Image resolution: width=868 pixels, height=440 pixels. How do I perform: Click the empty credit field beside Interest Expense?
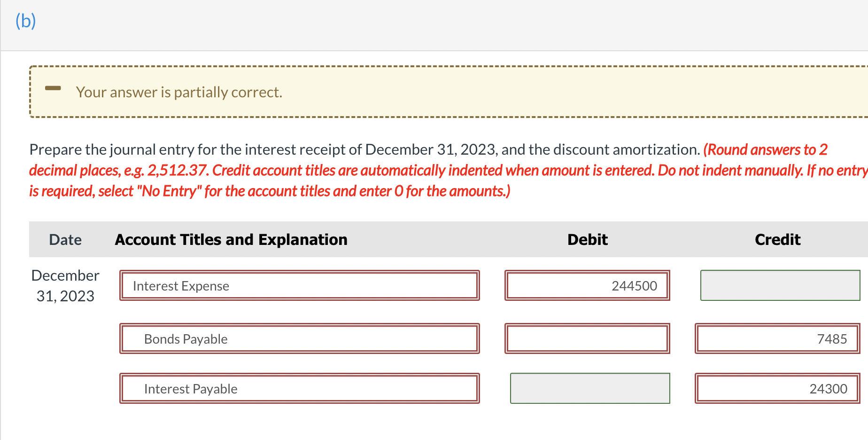click(780, 285)
